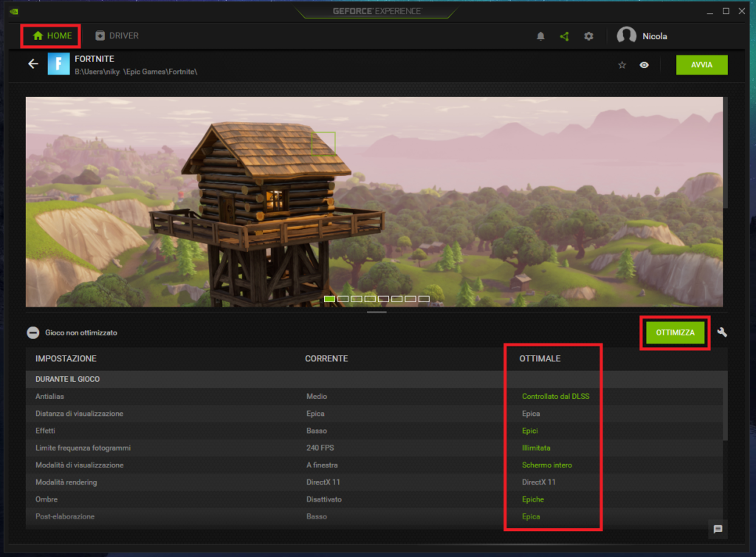Click the OTTIMIZZA button

tap(675, 332)
